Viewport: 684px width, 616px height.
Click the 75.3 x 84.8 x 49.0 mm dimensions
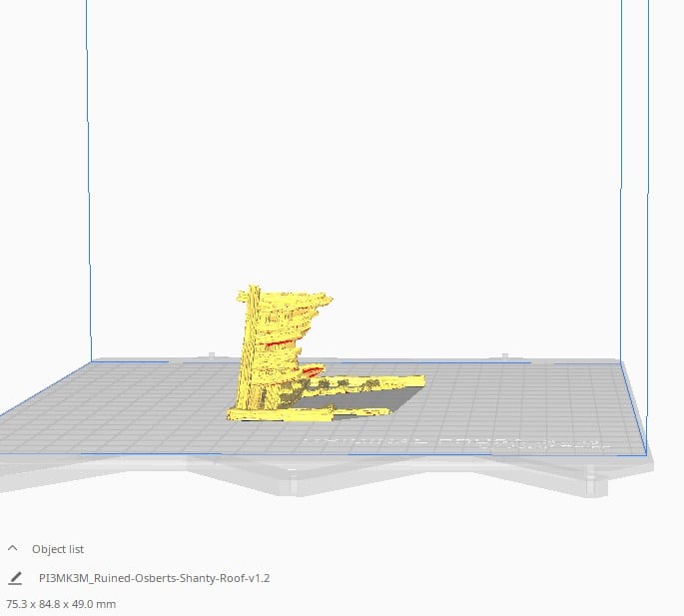pos(61,604)
